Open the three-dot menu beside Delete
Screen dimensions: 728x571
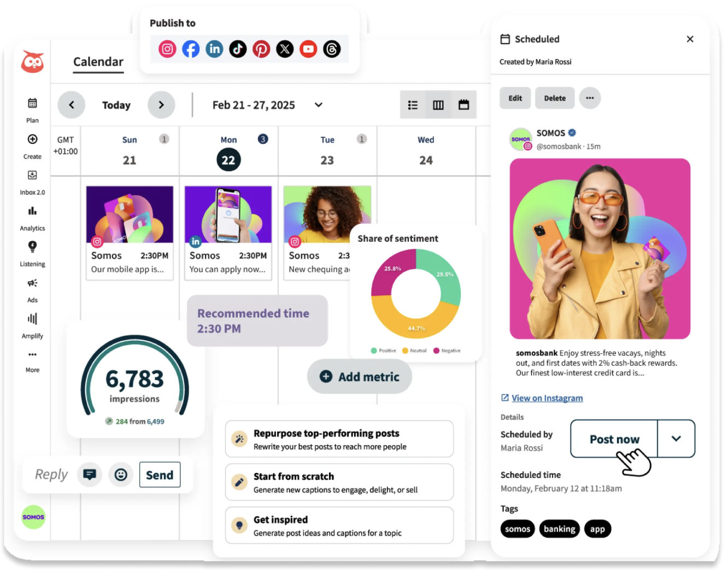(590, 98)
